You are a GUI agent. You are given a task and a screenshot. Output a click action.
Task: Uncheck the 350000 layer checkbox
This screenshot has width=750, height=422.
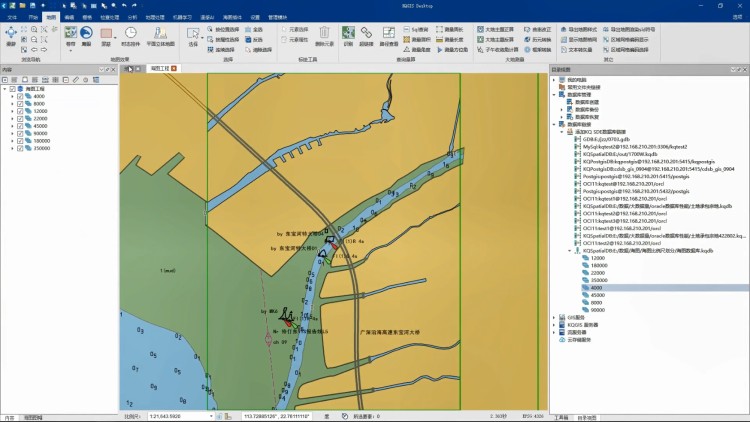pyautogui.click(x=20, y=148)
